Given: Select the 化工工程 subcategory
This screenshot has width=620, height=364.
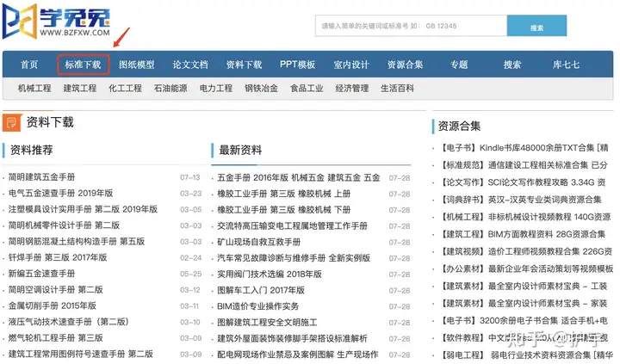Looking at the screenshot, I should pyautogui.click(x=126, y=88).
